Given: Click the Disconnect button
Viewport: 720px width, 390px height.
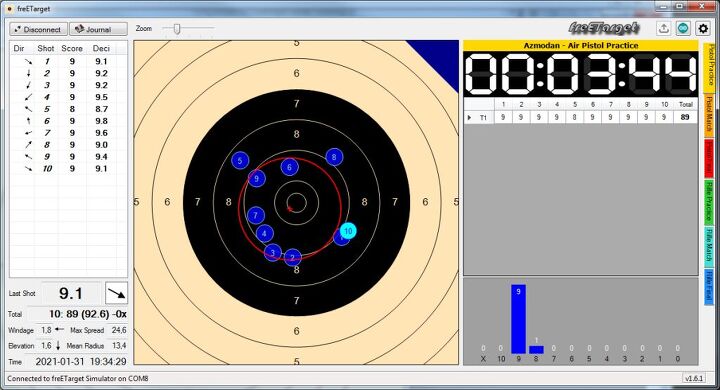Looking at the screenshot, I should pyautogui.click(x=39, y=29).
